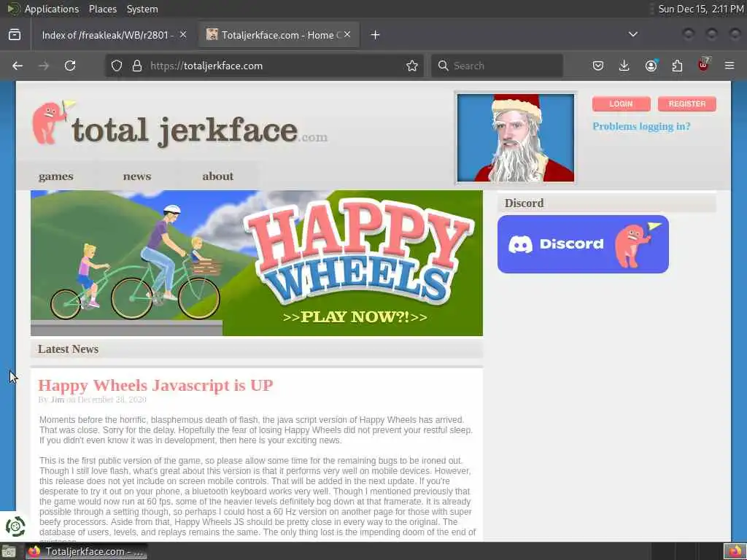Expand the list all tabs chevron
This screenshot has width=747, height=560.
[633, 34]
